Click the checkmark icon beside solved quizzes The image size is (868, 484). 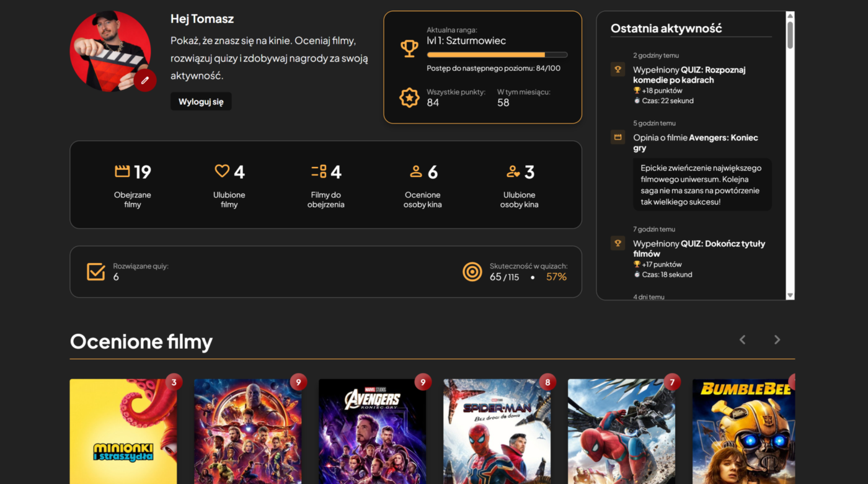tap(96, 272)
